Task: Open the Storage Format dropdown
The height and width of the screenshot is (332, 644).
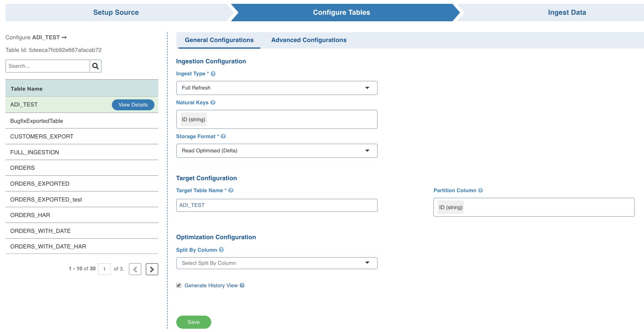Action: (277, 151)
